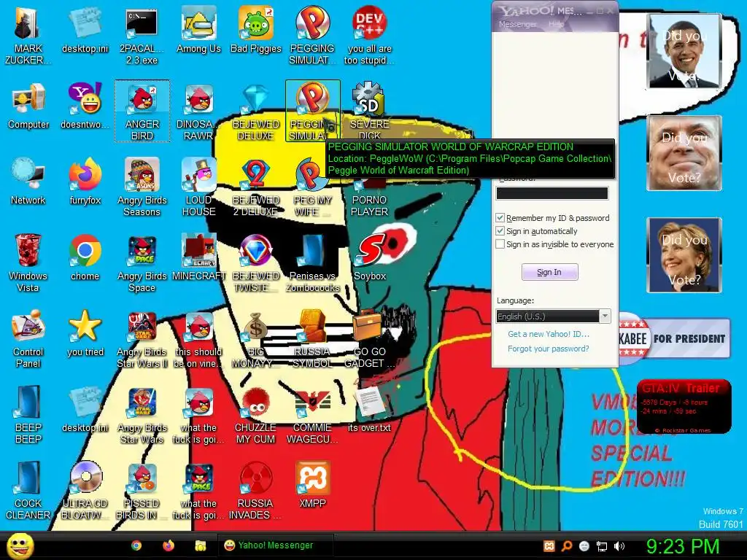Click the Hillary 'Did you Vote?' gadget
This screenshot has width=747, height=560.
(x=684, y=254)
